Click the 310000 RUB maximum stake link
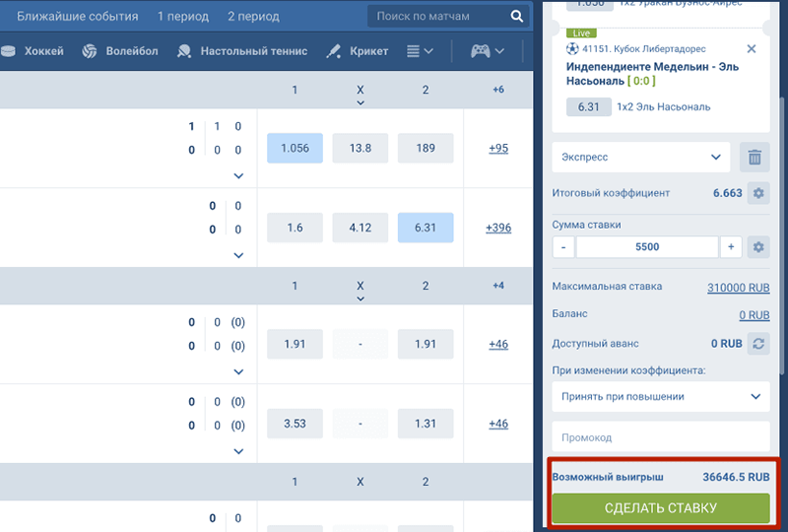The height and width of the screenshot is (532, 788). (x=738, y=288)
